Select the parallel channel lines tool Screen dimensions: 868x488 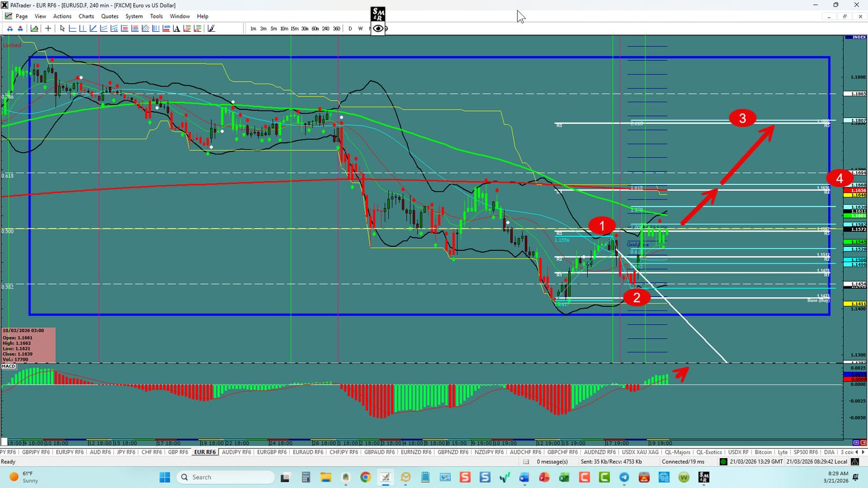point(104,28)
